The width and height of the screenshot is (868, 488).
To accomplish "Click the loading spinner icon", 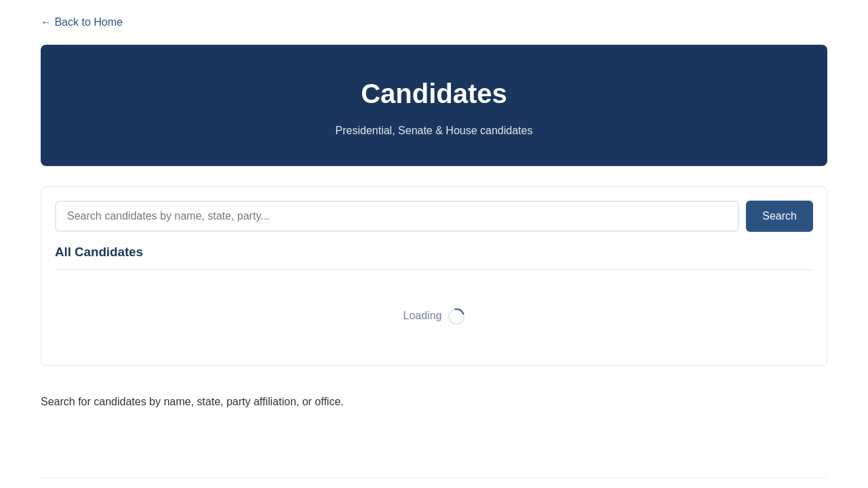I will [x=456, y=317].
